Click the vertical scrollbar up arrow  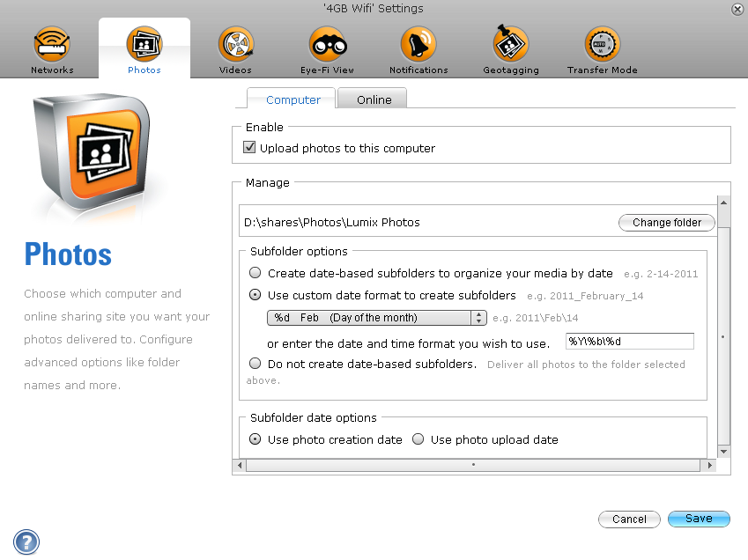(723, 203)
